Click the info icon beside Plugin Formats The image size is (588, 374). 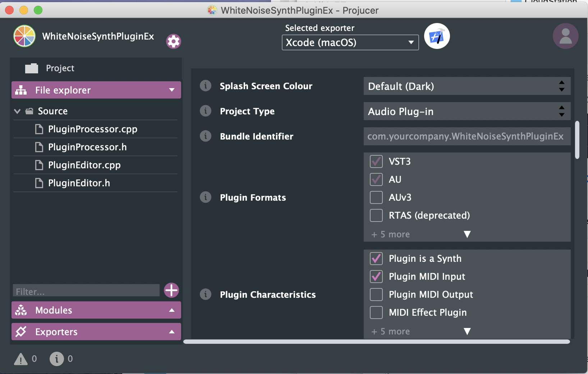[x=205, y=197]
